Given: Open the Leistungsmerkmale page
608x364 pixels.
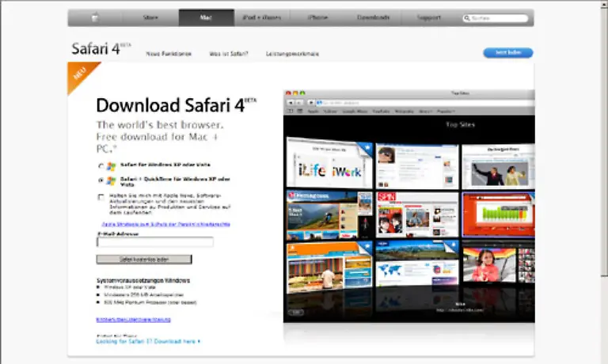Looking at the screenshot, I should coord(292,54).
